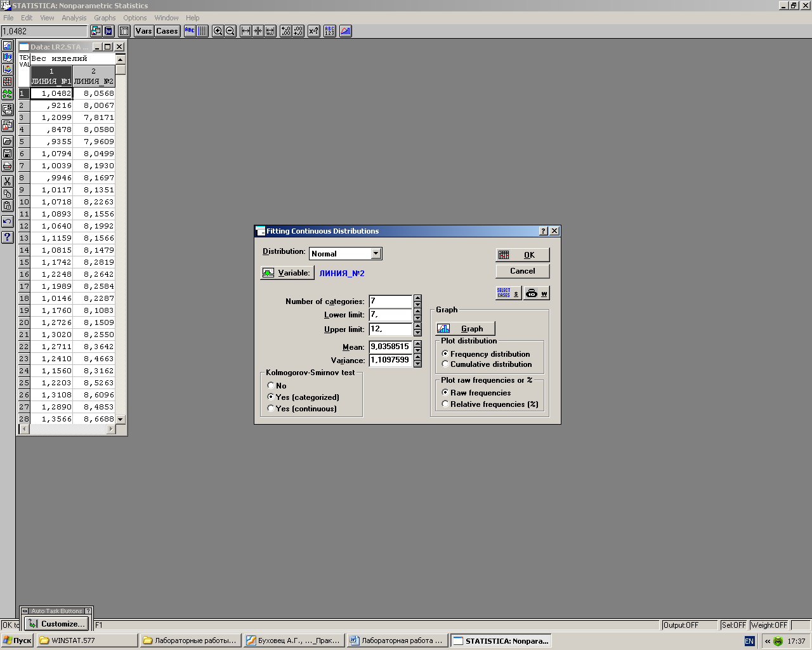The image size is (812, 650).
Task: Click the zoom-in magnifier icon
Action: pyautogui.click(x=218, y=31)
